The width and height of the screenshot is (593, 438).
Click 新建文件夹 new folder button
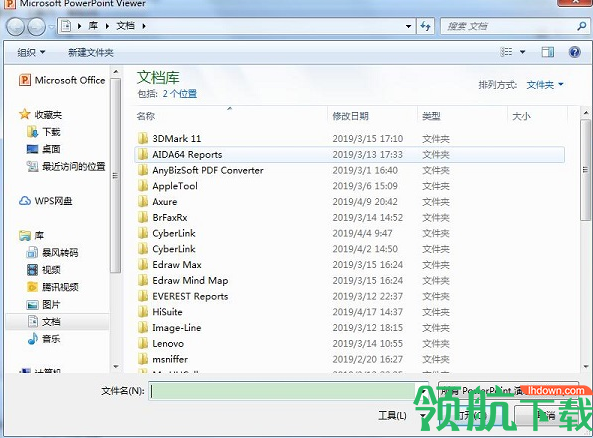91,52
